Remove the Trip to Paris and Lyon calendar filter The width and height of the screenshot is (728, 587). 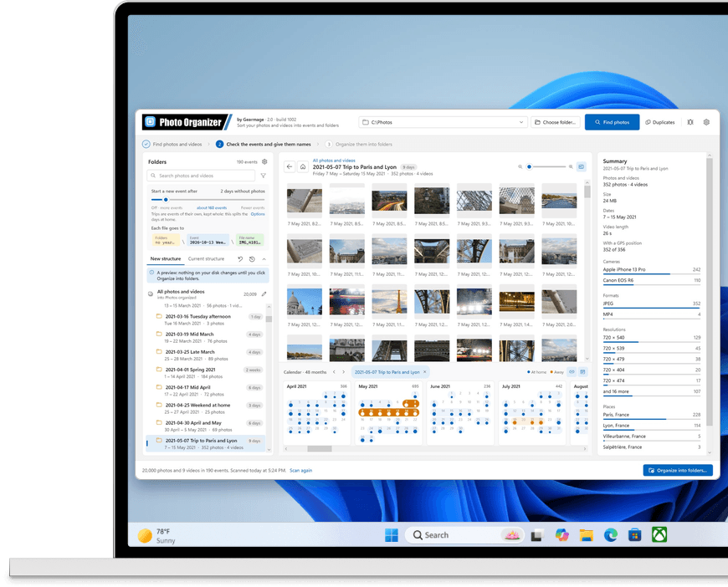tap(425, 372)
